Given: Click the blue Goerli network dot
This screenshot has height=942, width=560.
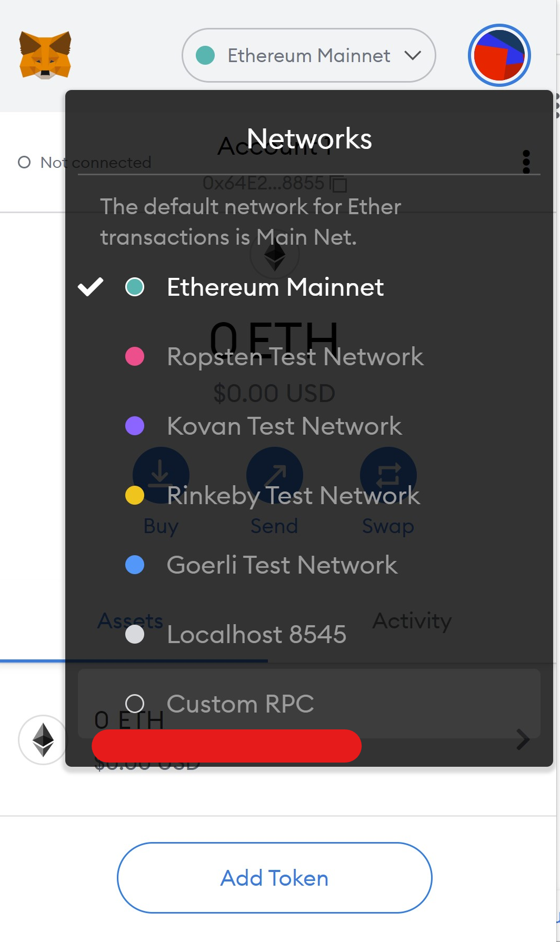Looking at the screenshot, I should [135, 565].
